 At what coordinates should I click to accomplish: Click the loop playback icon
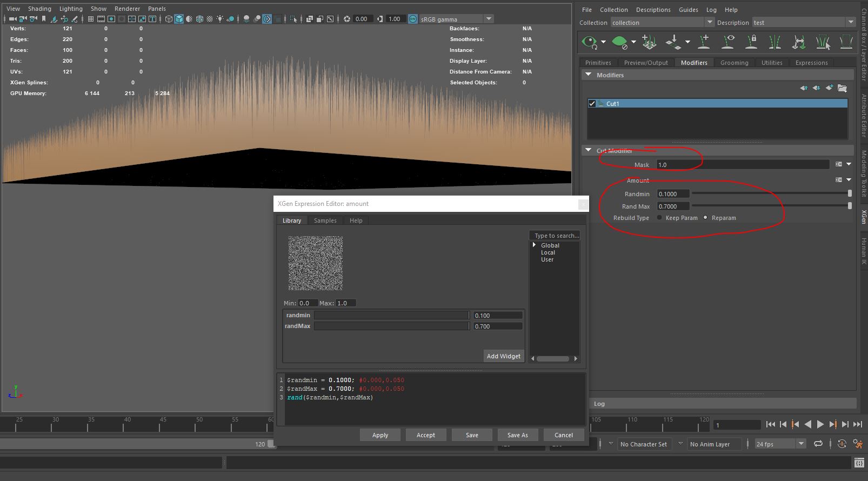point(818,444)
